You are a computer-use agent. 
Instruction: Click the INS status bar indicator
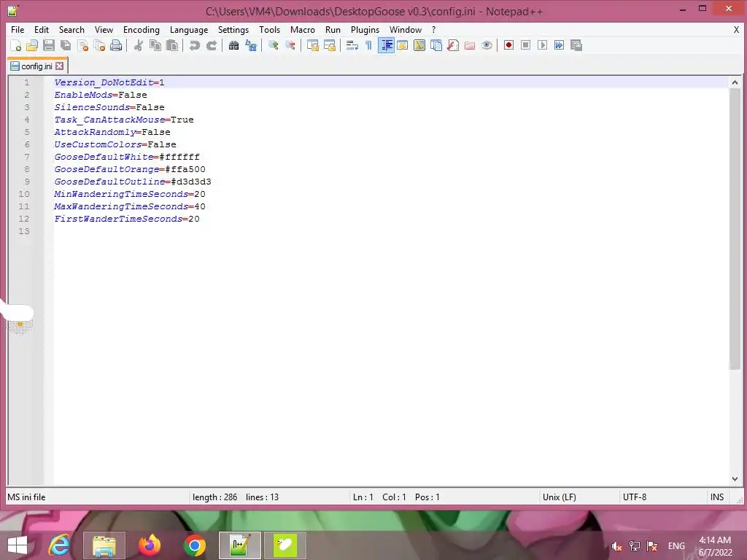pyautogui.click(x=717, y=497)
